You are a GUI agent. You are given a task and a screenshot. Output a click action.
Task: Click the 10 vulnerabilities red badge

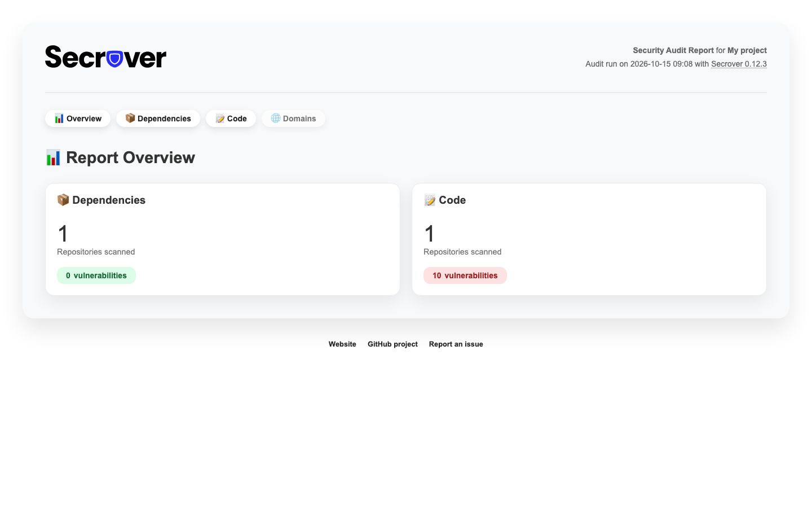465,275
